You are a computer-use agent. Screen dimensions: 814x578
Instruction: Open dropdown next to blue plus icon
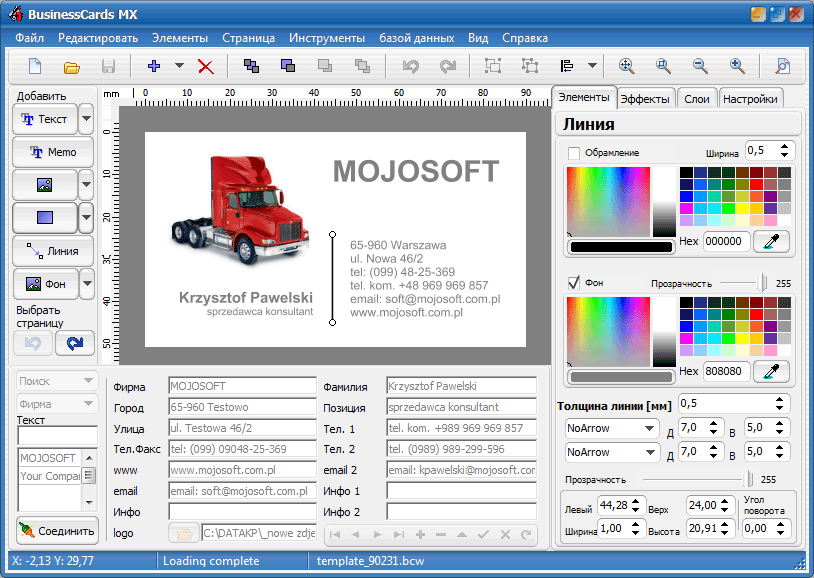[x=179, y=66]
